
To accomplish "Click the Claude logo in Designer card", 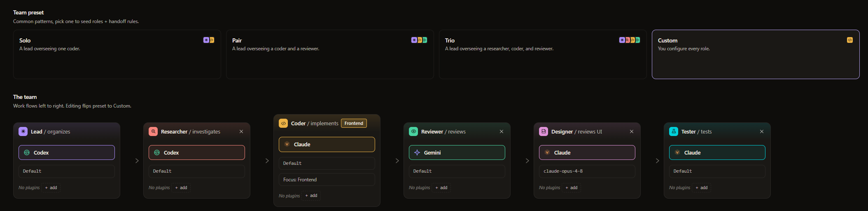I will coord(547,152).
